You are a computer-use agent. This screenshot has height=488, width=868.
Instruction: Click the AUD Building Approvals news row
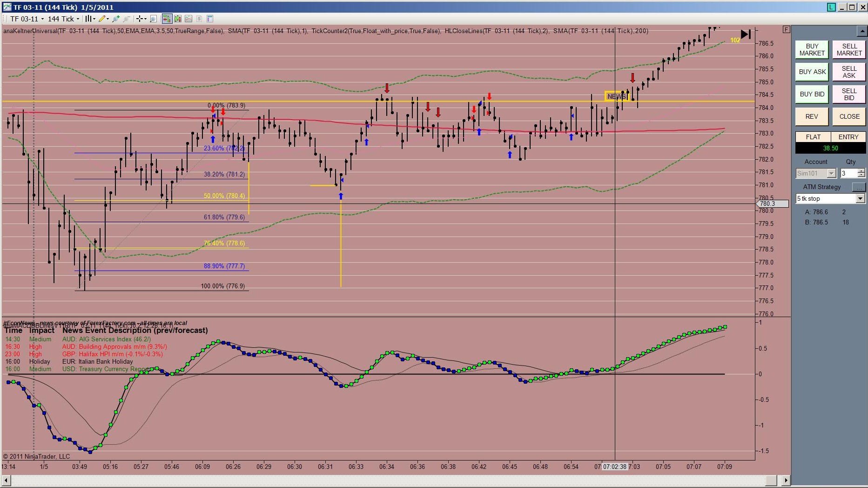tap(86, 346)
